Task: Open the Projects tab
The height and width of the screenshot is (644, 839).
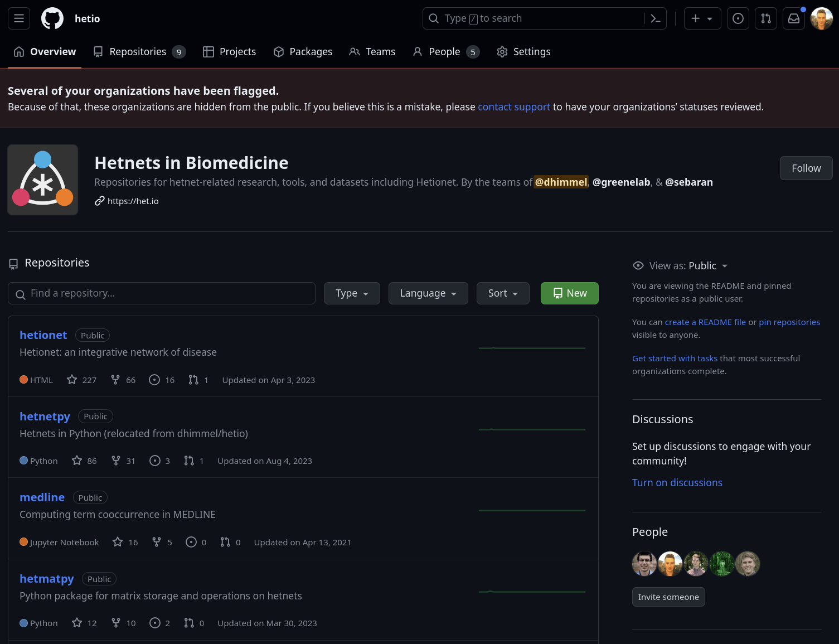Action: point(229,52)
